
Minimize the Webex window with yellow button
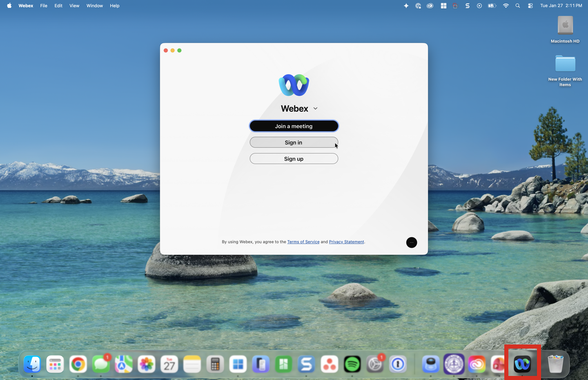173,51
